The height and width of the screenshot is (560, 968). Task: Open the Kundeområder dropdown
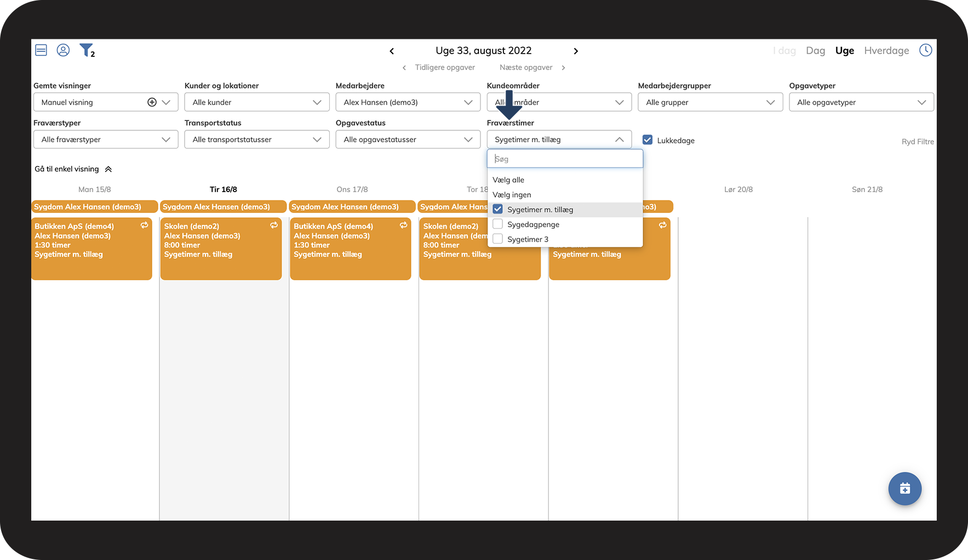(559, 102)
